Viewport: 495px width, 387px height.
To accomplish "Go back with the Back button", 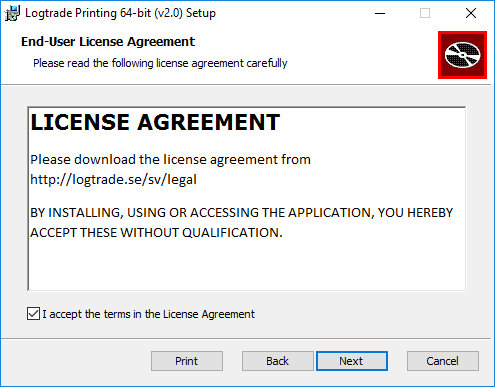I will (278, 361).
